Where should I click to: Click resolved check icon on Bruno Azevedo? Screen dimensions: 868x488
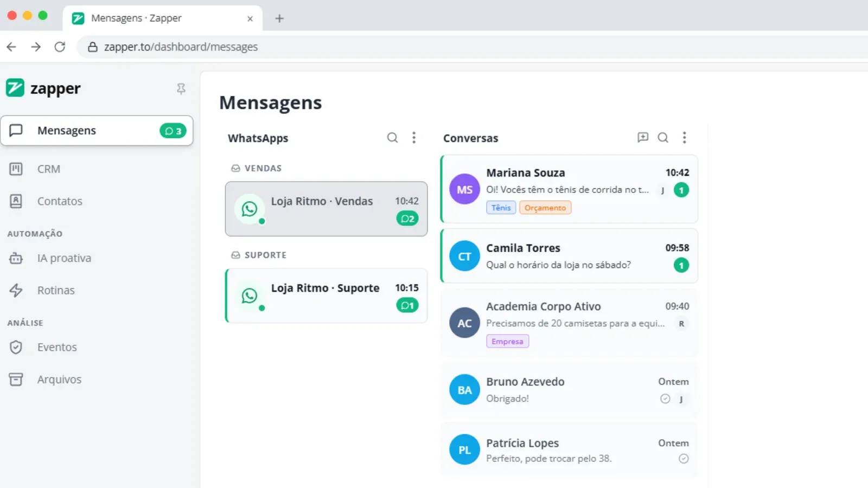[665, 399]
